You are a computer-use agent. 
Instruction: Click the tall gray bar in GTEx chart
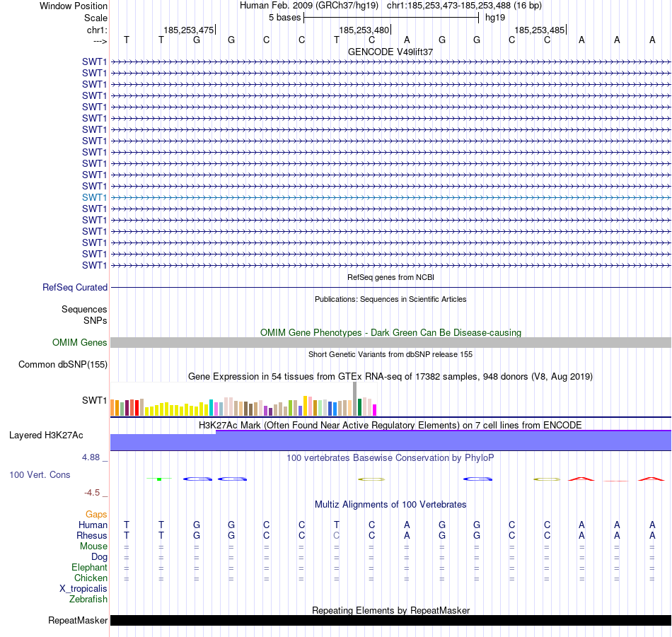[x=355, y=399]
